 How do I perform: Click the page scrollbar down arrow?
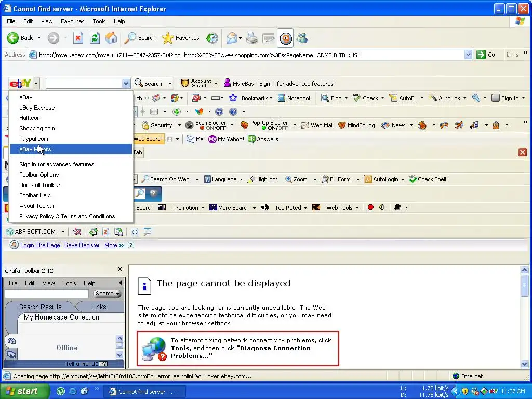(524, 364)
